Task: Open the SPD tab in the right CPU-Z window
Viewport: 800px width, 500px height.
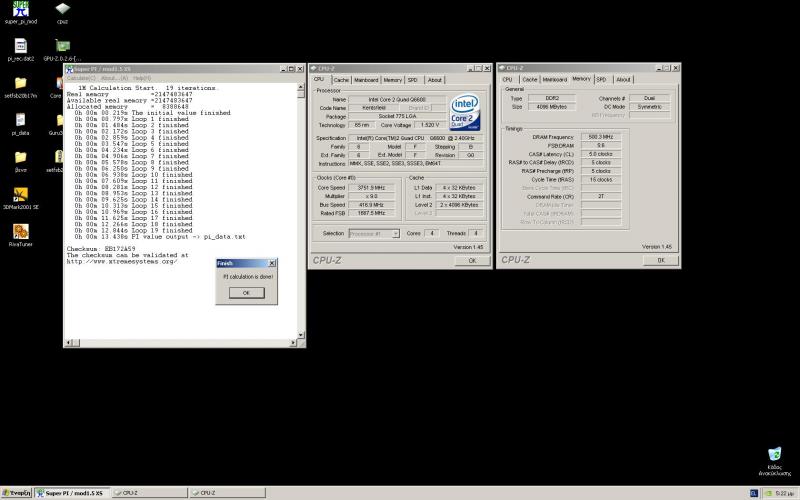Action: click(602, 80)
